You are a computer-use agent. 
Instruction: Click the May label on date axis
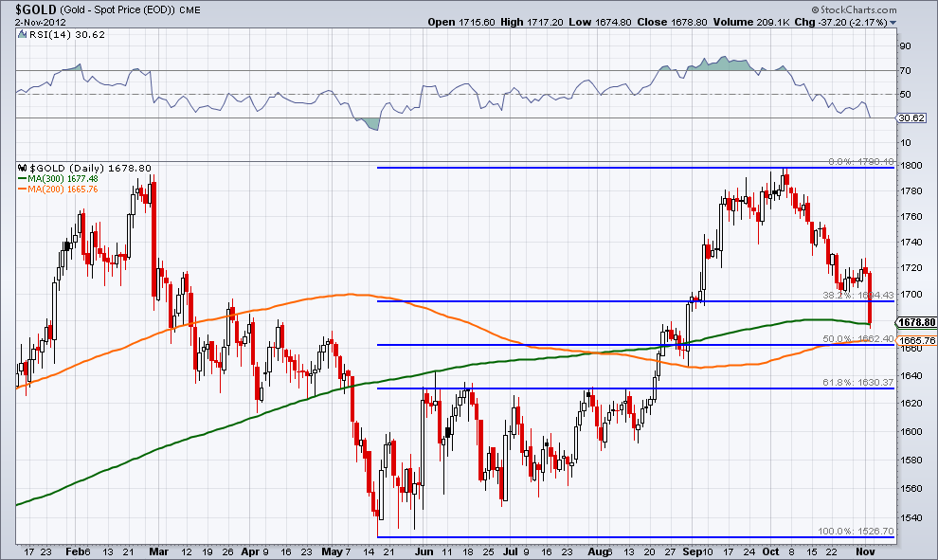(329, 550)
